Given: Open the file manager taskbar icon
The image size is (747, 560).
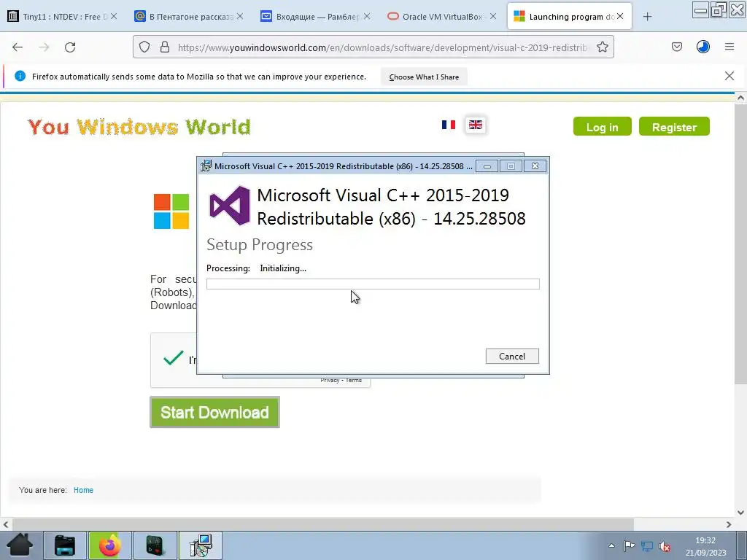Looking at the screenshot, I should tap(65, 545).
